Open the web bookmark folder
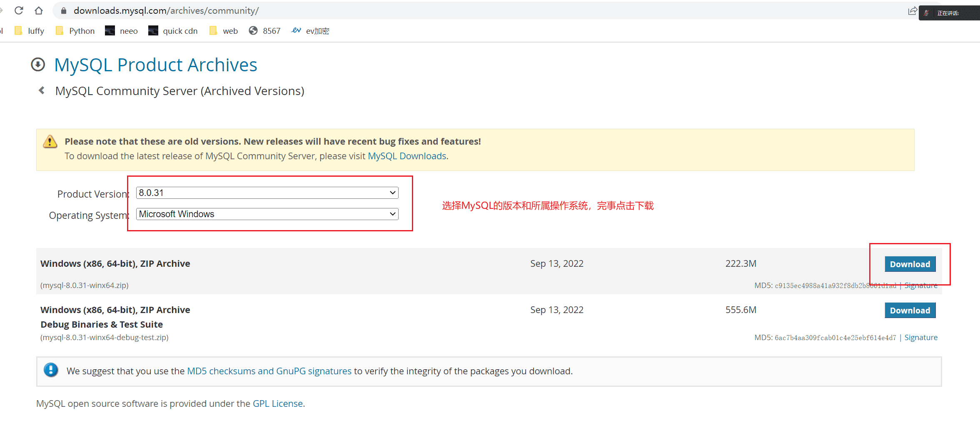The image size is (980, 426). (x=223, y=31)
